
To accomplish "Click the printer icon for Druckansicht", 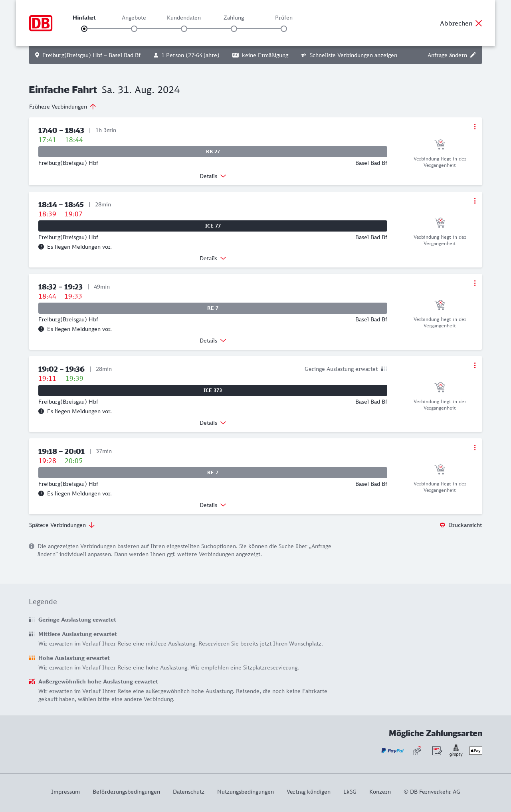I will [442, 525].
